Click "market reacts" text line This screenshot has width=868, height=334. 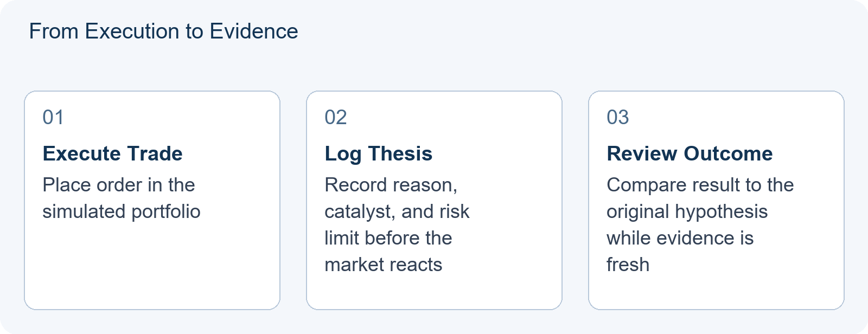384,265
